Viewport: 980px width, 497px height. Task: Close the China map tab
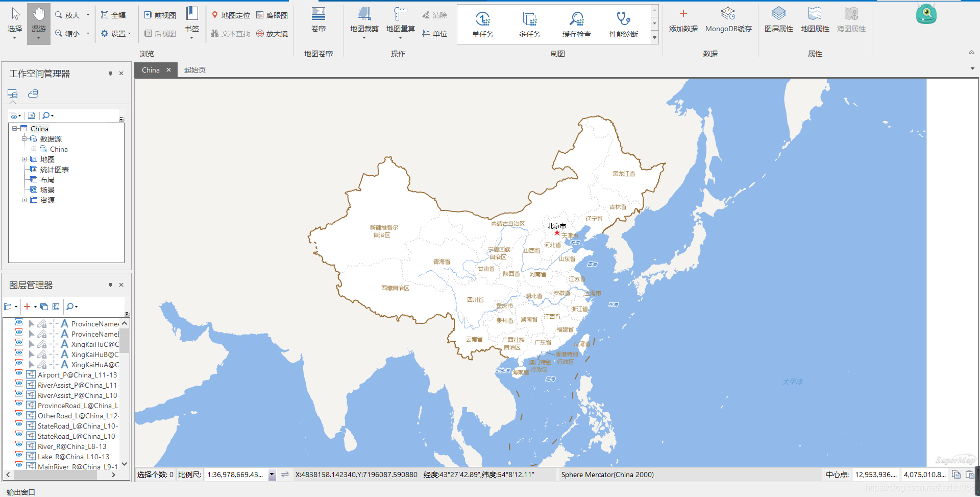tap(168, 70)
